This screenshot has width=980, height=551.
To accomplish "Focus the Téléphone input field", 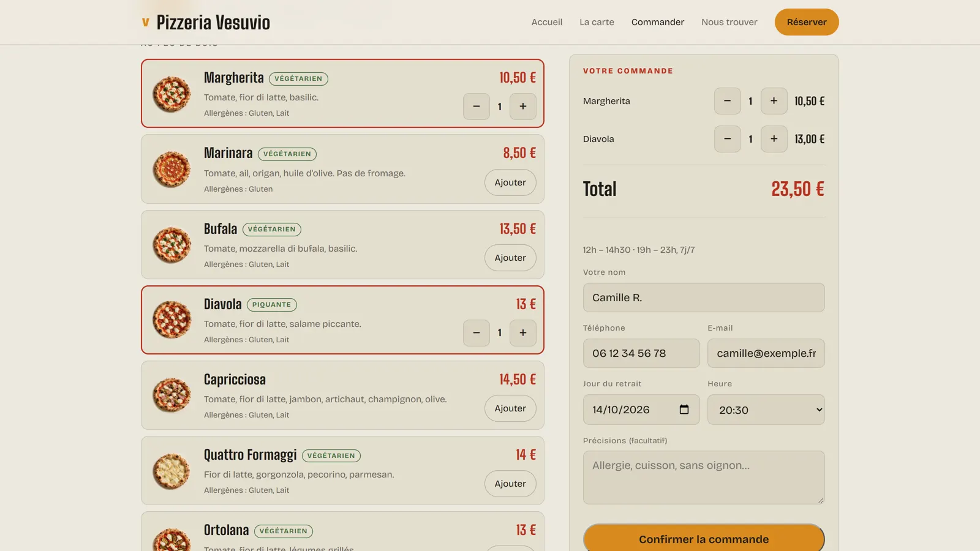I will [641, 353].
